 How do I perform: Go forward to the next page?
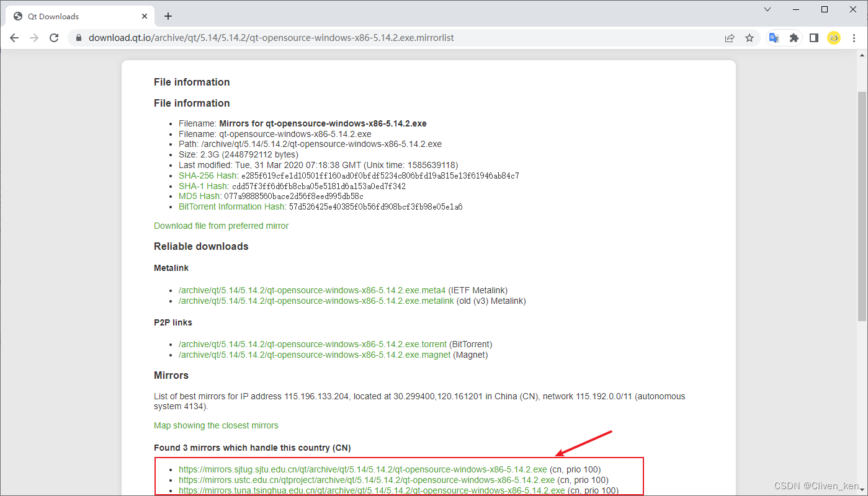(34, 38)
